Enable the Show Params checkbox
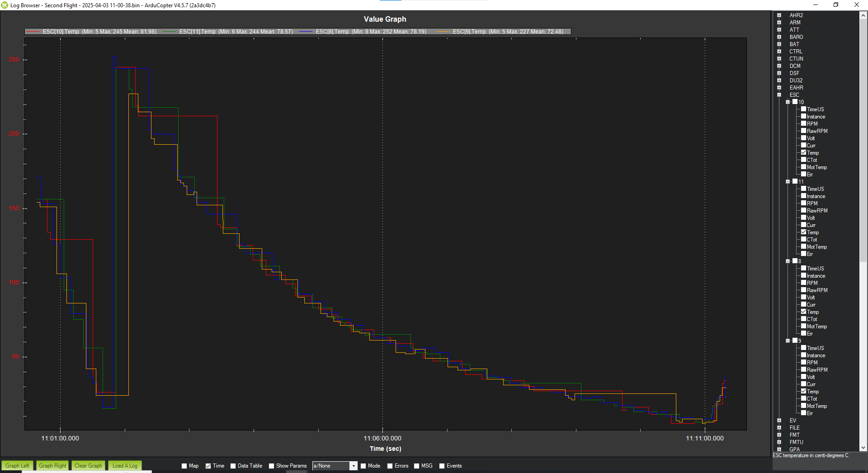Viewport: 868px width, 473px height. pos(271,466)
